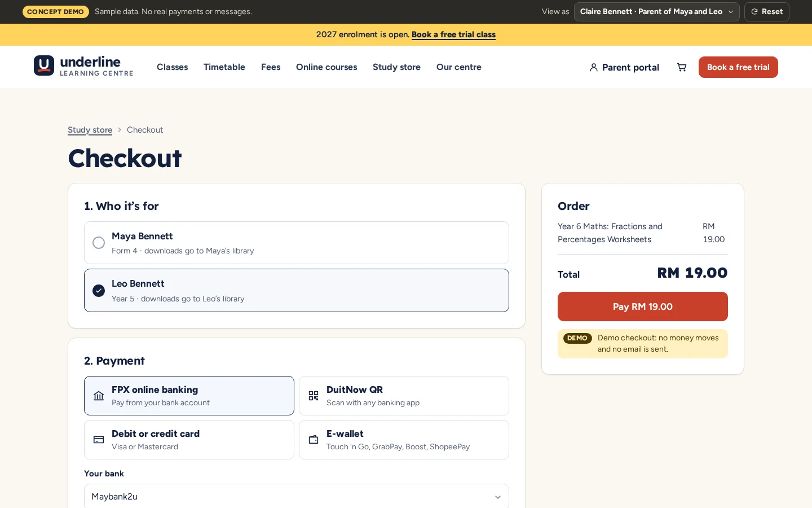Click the Parent portal person icon

coord(593,67)
